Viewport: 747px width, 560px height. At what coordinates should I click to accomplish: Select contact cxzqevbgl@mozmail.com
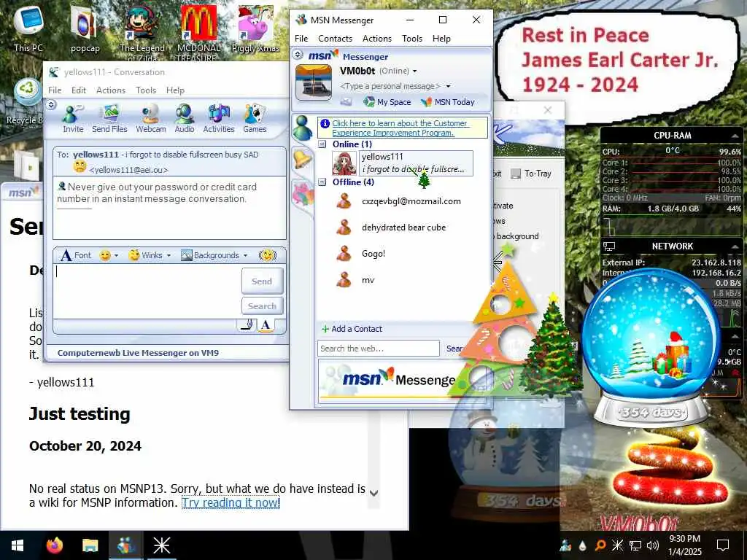[411, 201]
